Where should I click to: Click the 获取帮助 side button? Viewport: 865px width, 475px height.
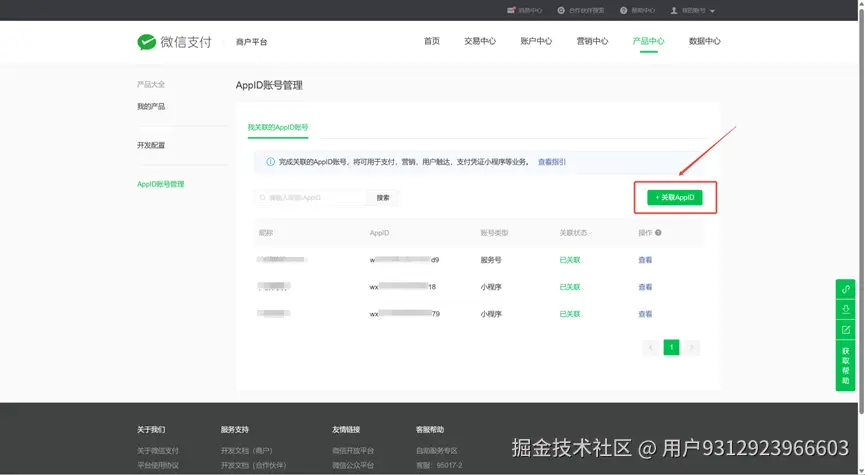[x=846, y=366]
